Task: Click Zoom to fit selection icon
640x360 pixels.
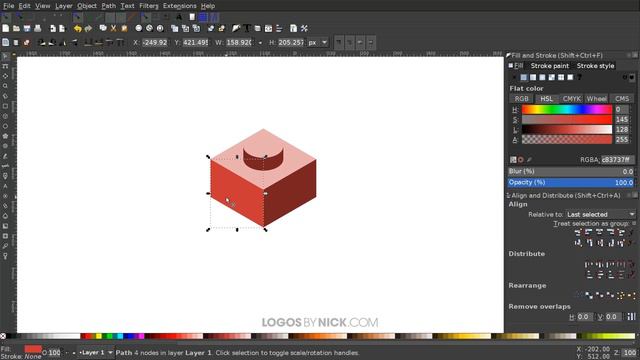Action: click(139, 28)
